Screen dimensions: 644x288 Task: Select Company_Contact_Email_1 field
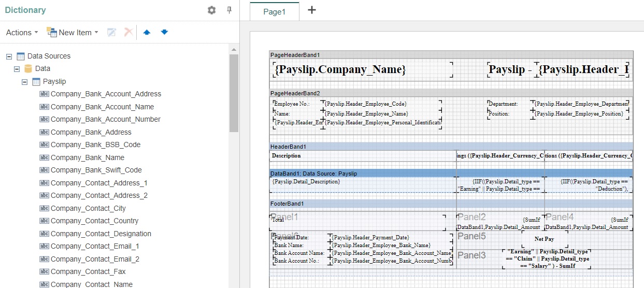tap(95, 246)
